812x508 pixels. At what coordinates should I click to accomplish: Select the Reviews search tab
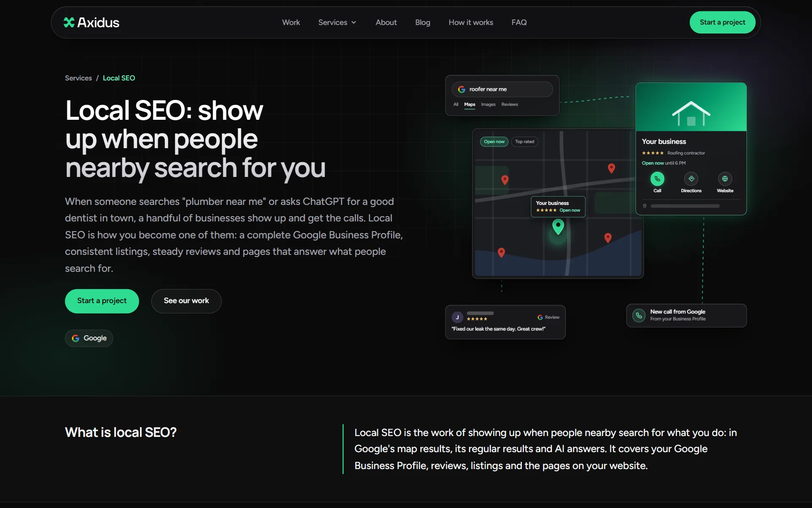click(510, 105)
